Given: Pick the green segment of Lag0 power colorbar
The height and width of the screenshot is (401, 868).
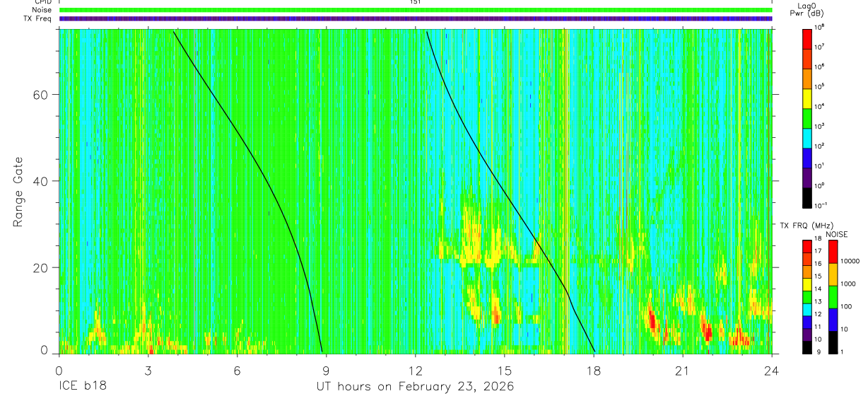Looking at the screenshot, I should [x=808, y=117].
